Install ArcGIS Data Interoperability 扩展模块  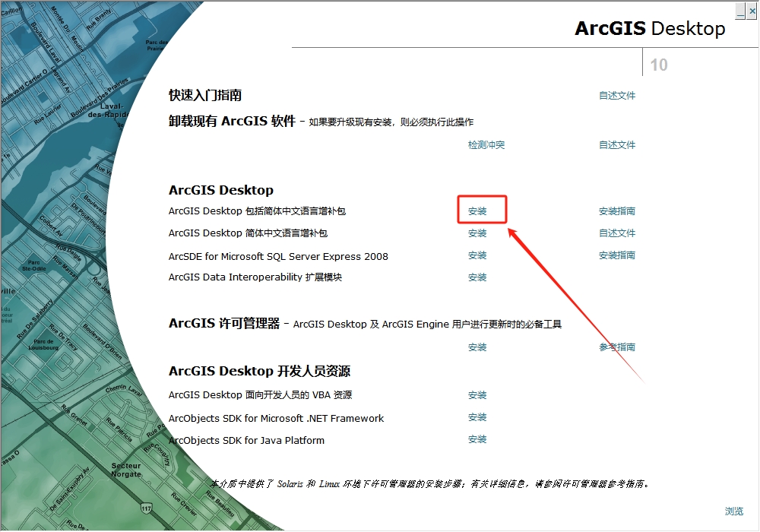point(477,277)
